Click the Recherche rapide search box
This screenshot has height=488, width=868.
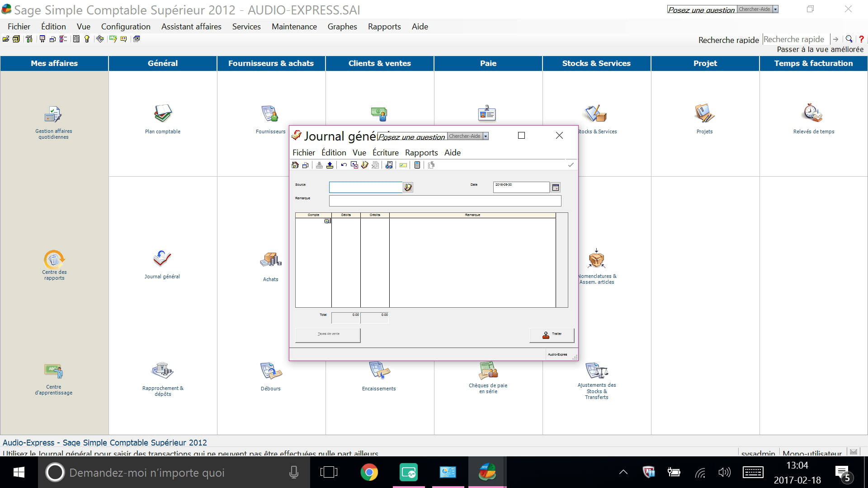coord(795,39)
